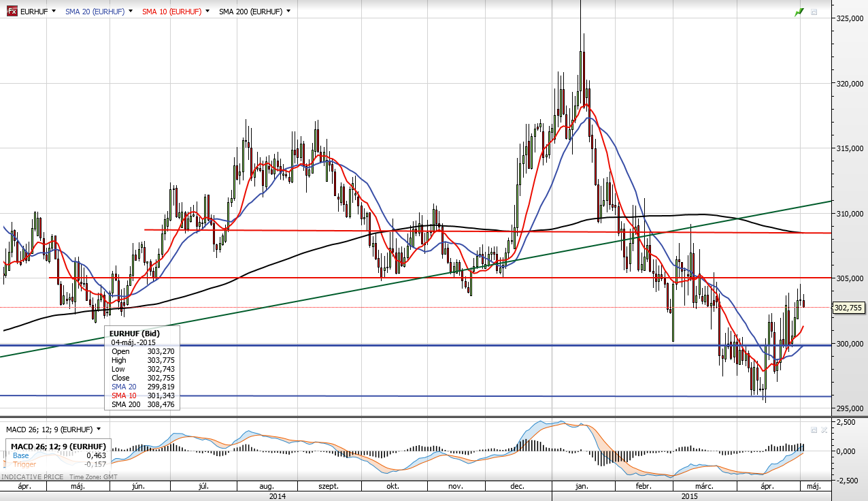This screenshot has width=868, height=501.
Task: Click the SMA 200 value 308,476
Action: pos(161,404)
